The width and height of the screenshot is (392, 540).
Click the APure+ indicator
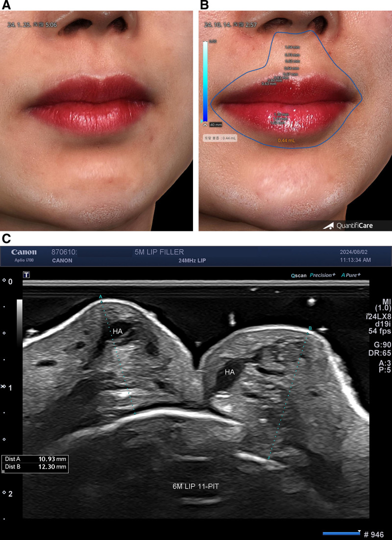point(351,275)
